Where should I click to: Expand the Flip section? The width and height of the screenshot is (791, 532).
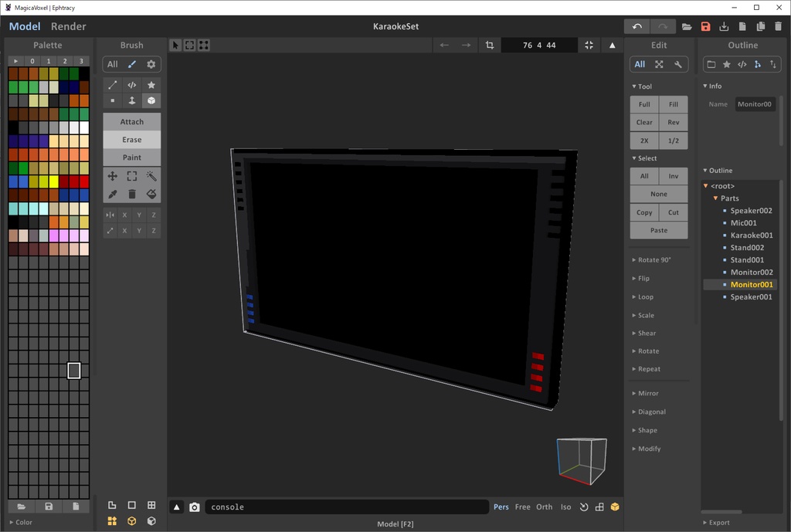tap(640, 279)
